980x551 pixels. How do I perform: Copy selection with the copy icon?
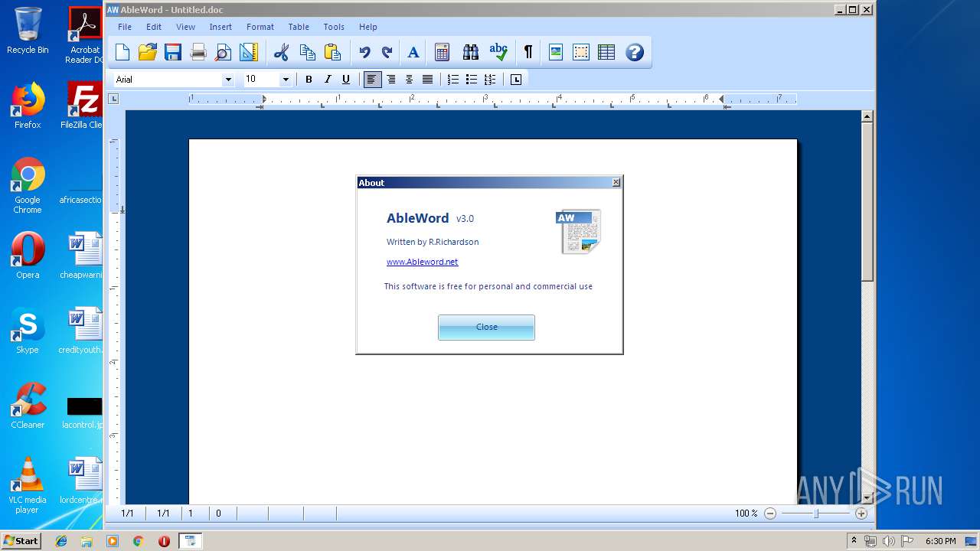tap(307, 52)
